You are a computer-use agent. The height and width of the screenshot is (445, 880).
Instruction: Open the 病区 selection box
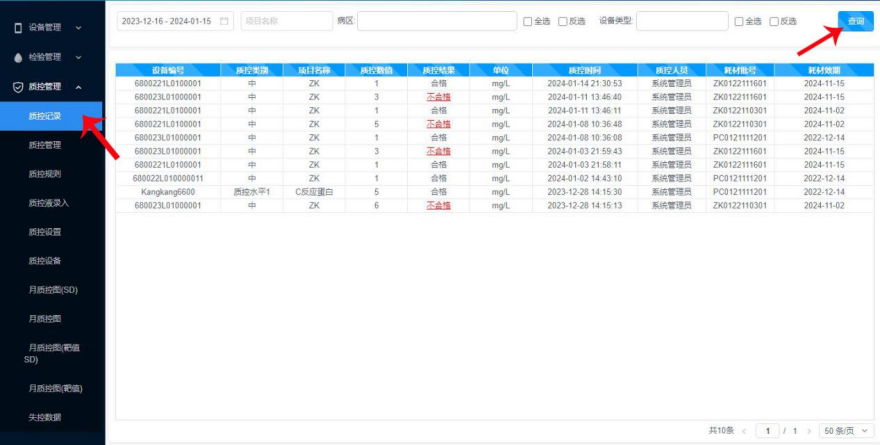point(437,21)
